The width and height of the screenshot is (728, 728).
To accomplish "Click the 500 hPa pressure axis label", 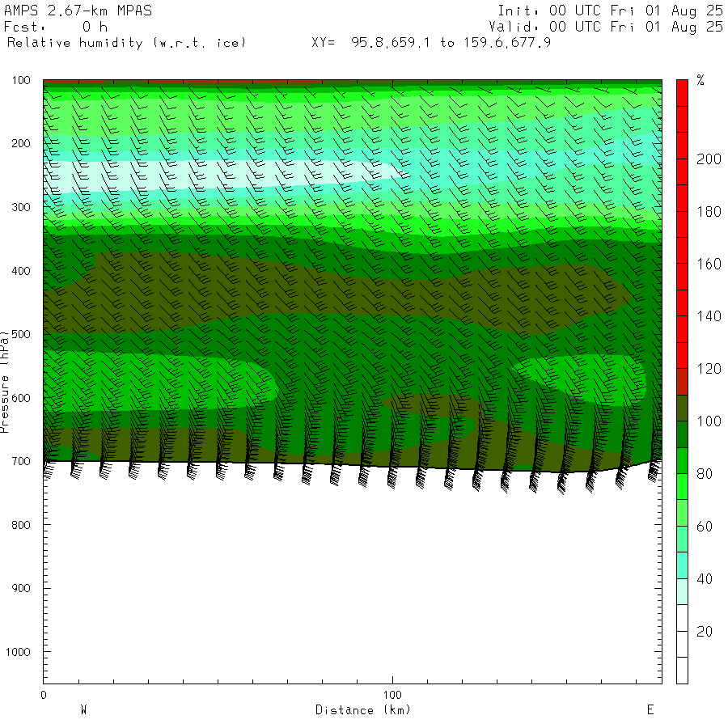I will (x=21, y=334).
